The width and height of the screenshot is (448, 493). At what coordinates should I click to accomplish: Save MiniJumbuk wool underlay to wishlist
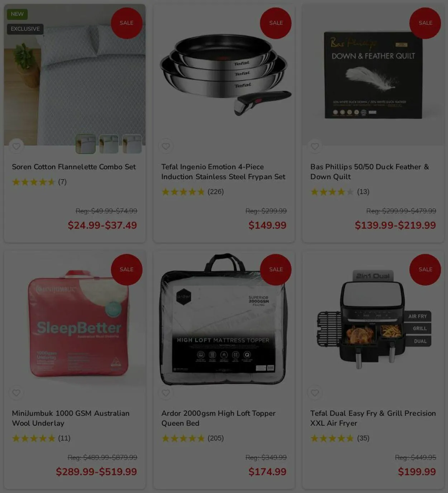click(16, 392)
